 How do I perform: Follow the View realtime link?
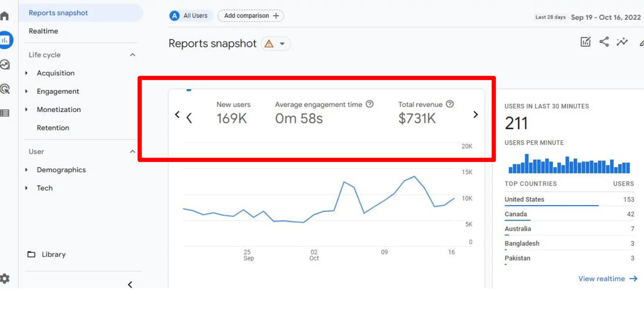[x=607, y=279]
